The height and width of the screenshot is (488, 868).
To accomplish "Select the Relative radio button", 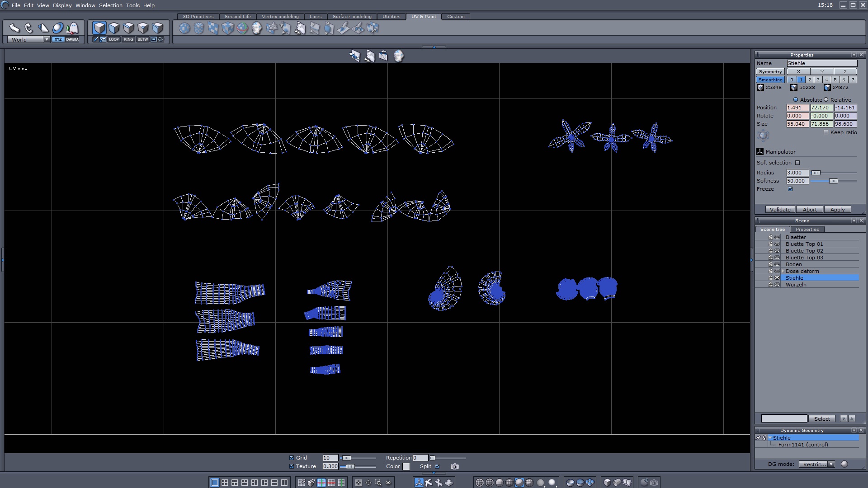I will (x=826, y=100).
